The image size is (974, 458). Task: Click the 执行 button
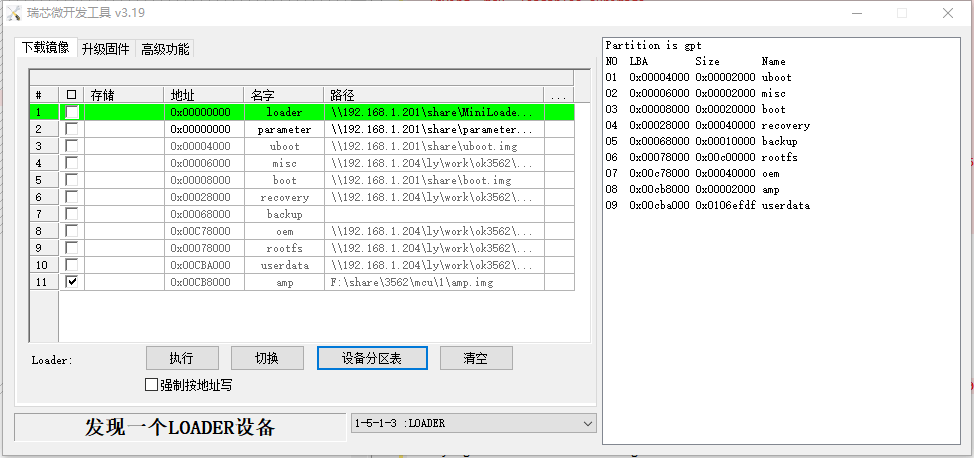point(182,359)
